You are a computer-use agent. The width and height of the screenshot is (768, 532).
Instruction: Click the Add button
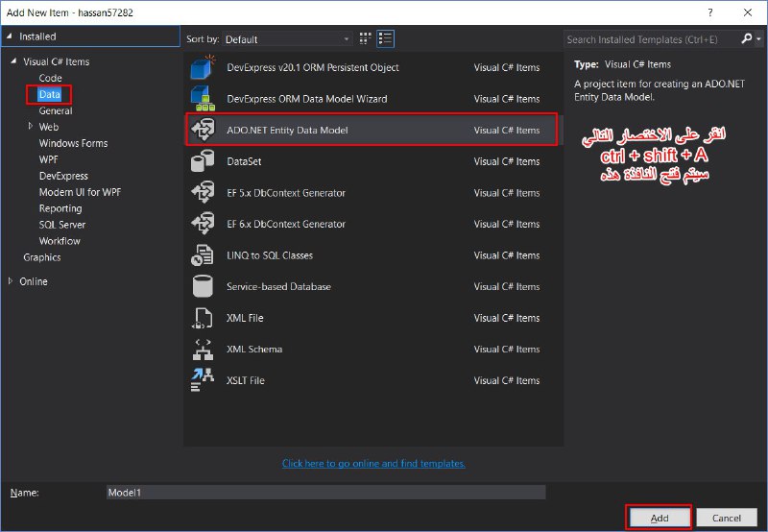[x=660, y=518]
